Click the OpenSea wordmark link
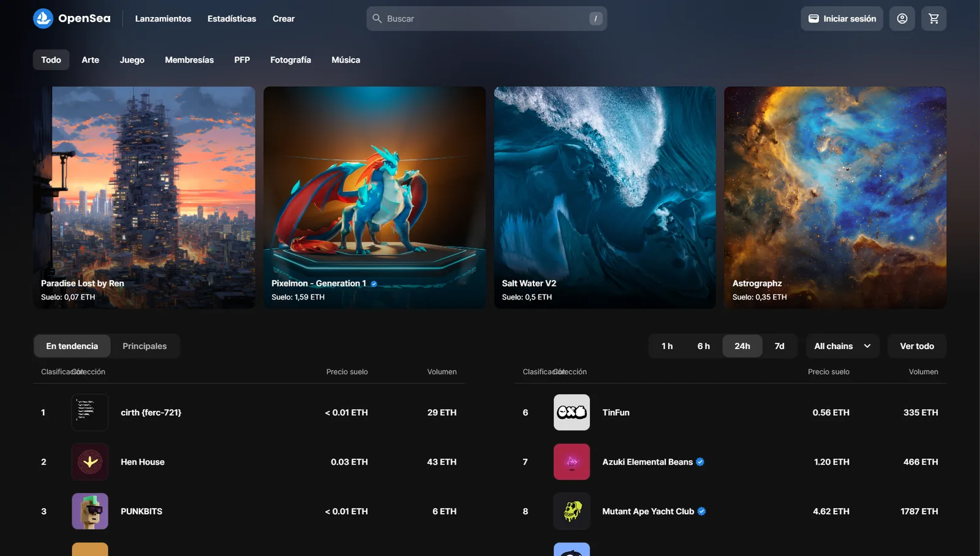This screenshot has width=980, height=556. coord(85,18)
